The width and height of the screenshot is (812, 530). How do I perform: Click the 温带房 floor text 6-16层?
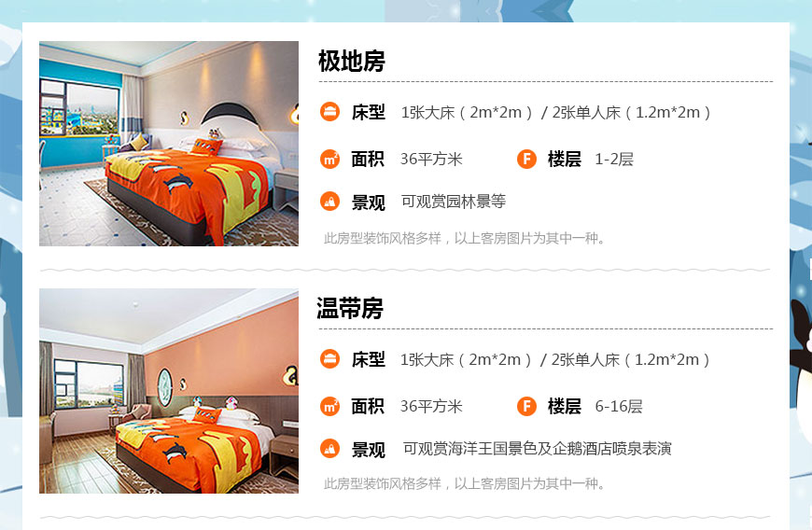click(618, 406)
